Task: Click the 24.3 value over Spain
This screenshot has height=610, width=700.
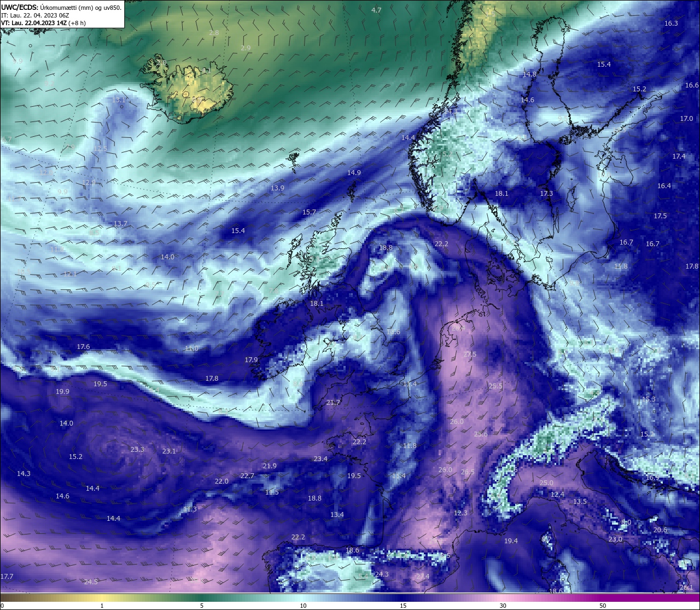Action: pyautogui.click(x=382, y=574)
